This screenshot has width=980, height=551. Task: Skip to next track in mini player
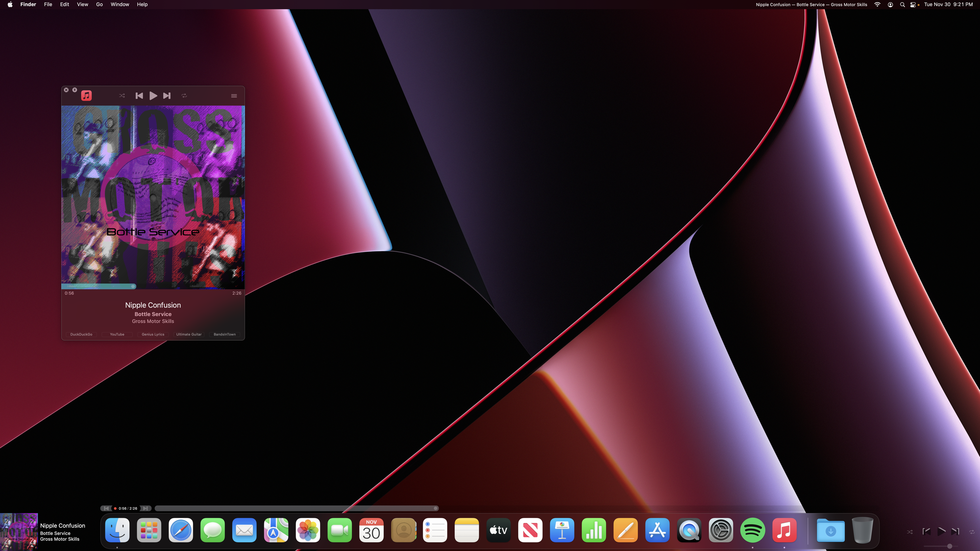167,96
